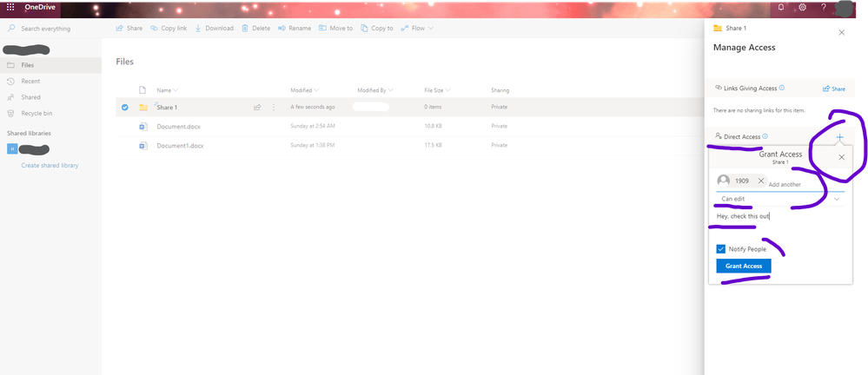Click Copy link in the toolbar
This screenshot has height=375, width=868.
point(169,28)
